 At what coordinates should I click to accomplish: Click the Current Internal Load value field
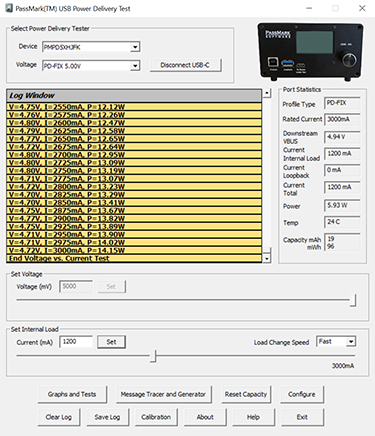[342, 154]
